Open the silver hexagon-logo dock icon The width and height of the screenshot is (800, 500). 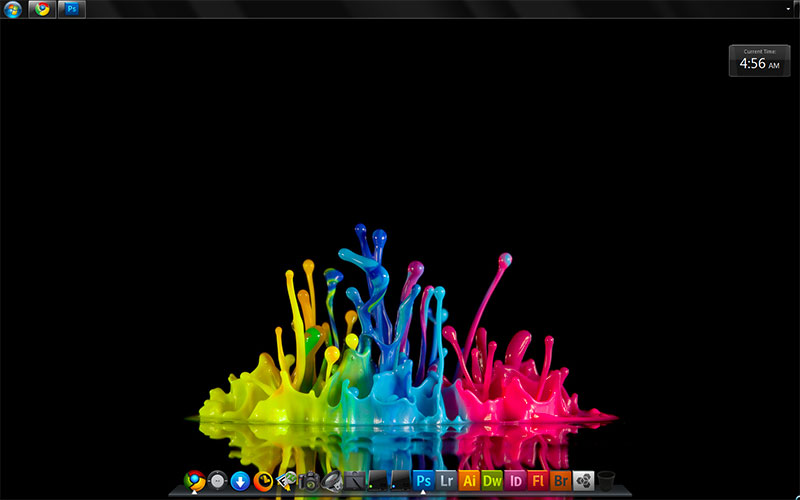click(x=584, y=481)
